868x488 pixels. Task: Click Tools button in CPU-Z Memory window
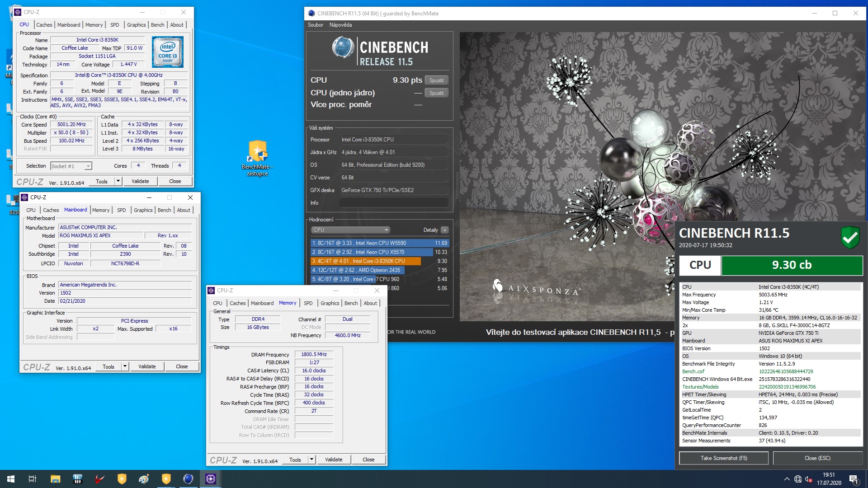click(x=295, y=460)
